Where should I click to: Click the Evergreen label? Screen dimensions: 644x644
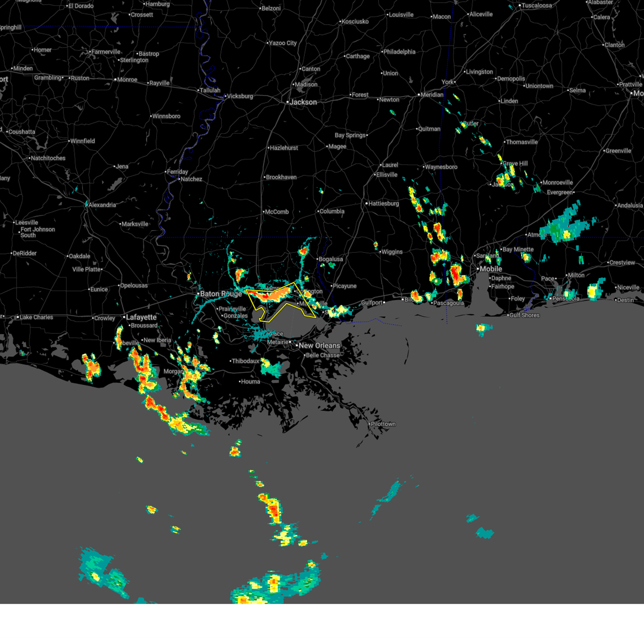pyautogui.click(x=560, y=193)
